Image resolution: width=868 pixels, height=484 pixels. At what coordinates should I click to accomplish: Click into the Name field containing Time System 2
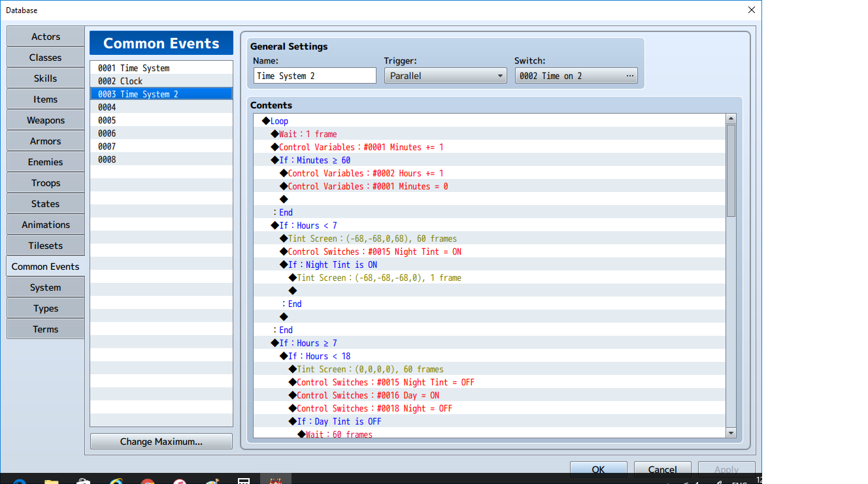[315, 76]
